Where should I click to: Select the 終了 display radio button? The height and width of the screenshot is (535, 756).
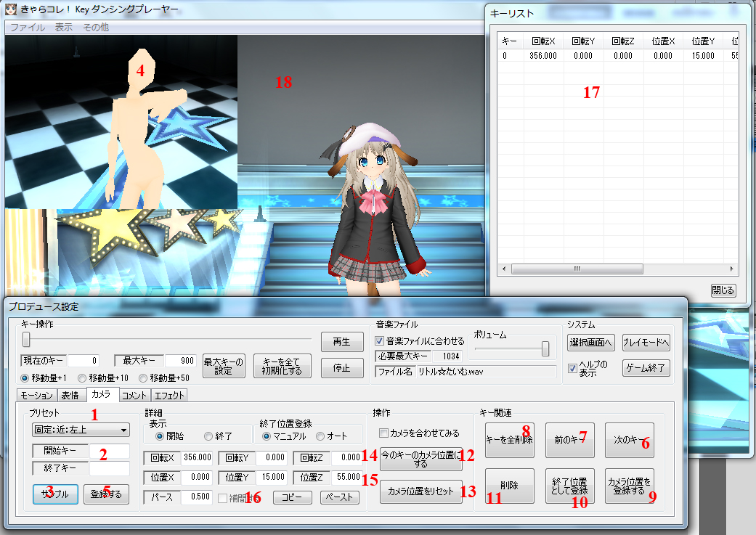pos(208,436)
